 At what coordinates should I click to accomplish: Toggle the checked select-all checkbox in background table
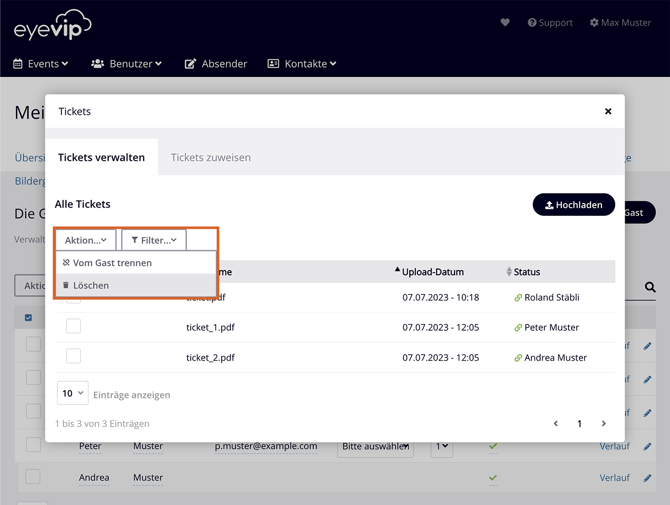point(29,317)
